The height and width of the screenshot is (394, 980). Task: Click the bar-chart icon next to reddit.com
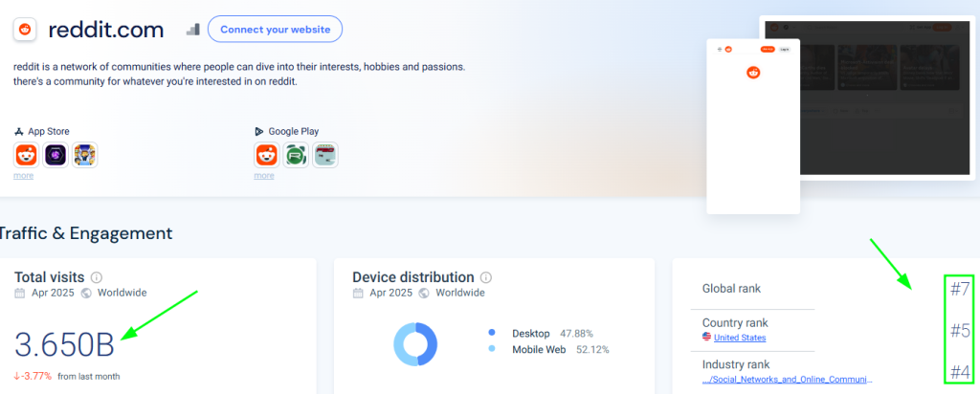pos(192,30)
